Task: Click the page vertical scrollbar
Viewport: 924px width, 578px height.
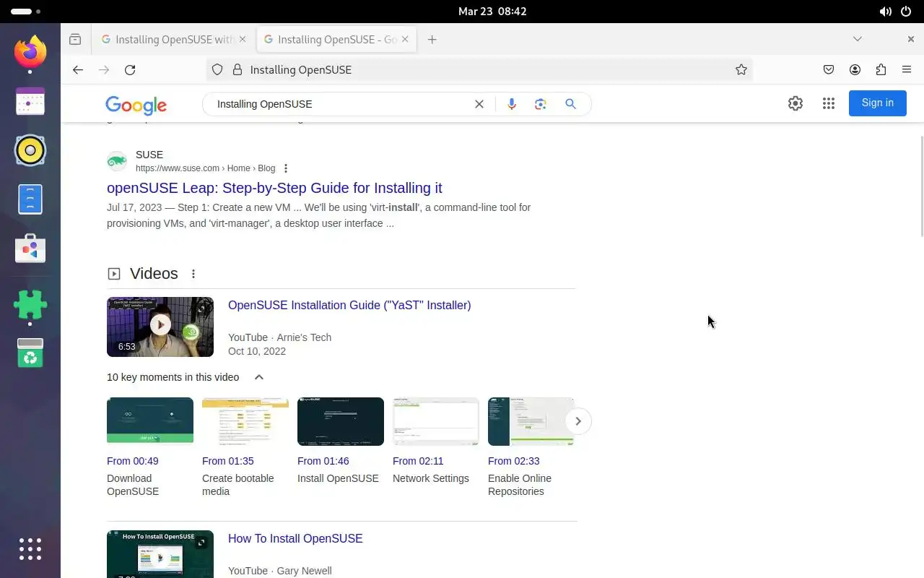Action: [921, 186]
